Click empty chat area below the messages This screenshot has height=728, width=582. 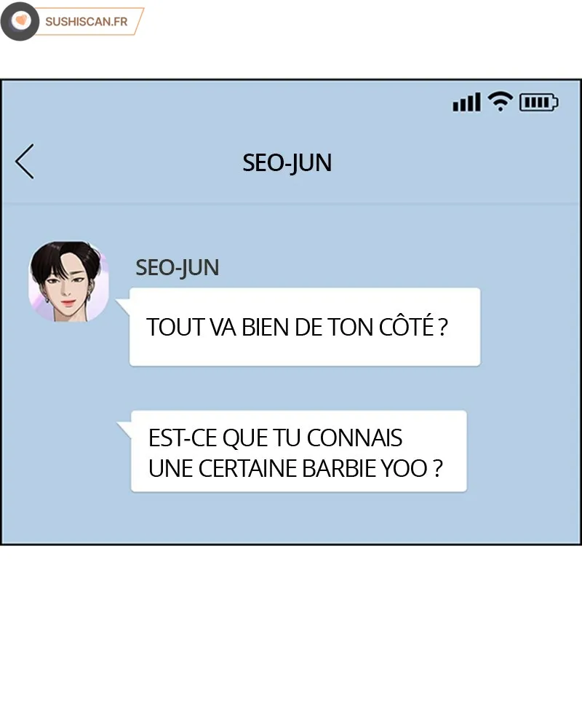[x=291, y=517]
